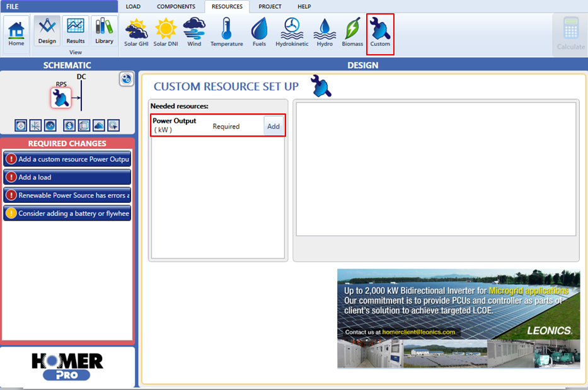Click the emissions cloud icon below schematic
Viewport: 588px width, 390px height.
pos(99,125)
